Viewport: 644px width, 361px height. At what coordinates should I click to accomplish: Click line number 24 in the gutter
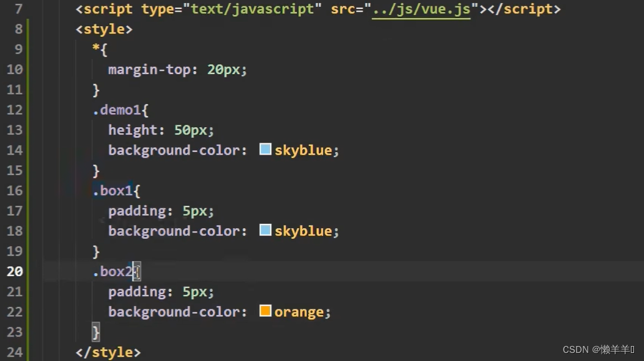click(15, 352)
